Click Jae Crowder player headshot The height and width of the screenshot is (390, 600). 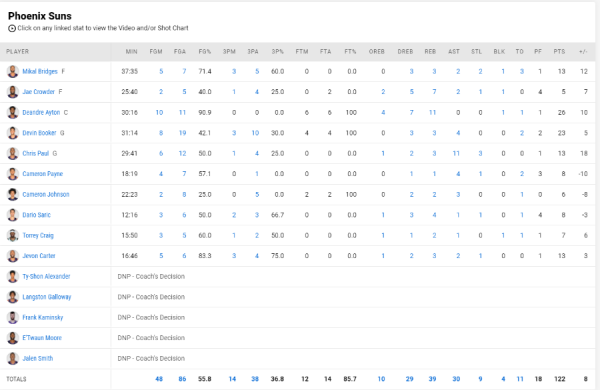click(x=13, y=92)
